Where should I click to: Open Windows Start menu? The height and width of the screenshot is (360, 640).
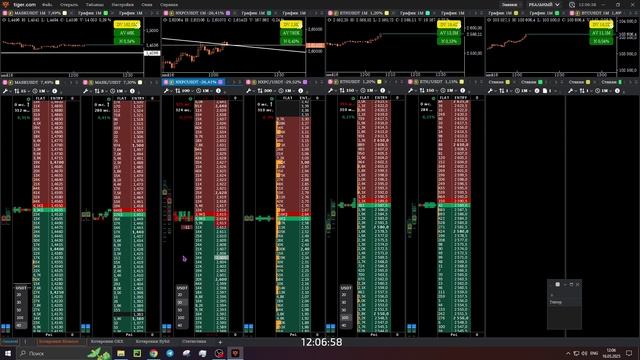coord(8,353)
